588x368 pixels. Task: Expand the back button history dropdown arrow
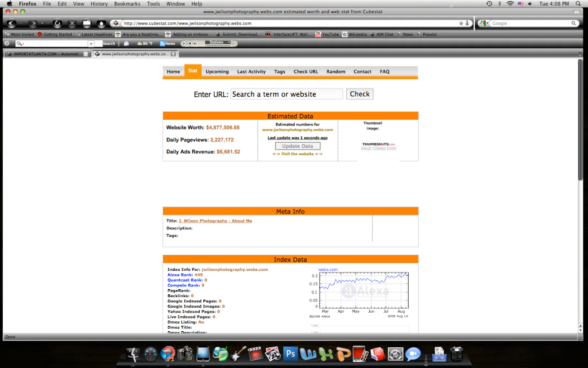coord(21,24)
